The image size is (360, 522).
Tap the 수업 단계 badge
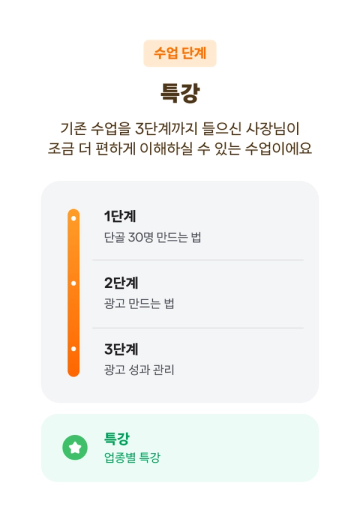pos(180,53)
